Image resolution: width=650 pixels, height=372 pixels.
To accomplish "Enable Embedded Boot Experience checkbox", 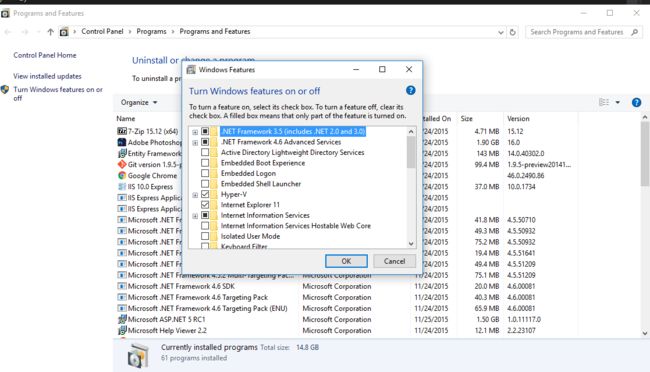I will [205, 163].
